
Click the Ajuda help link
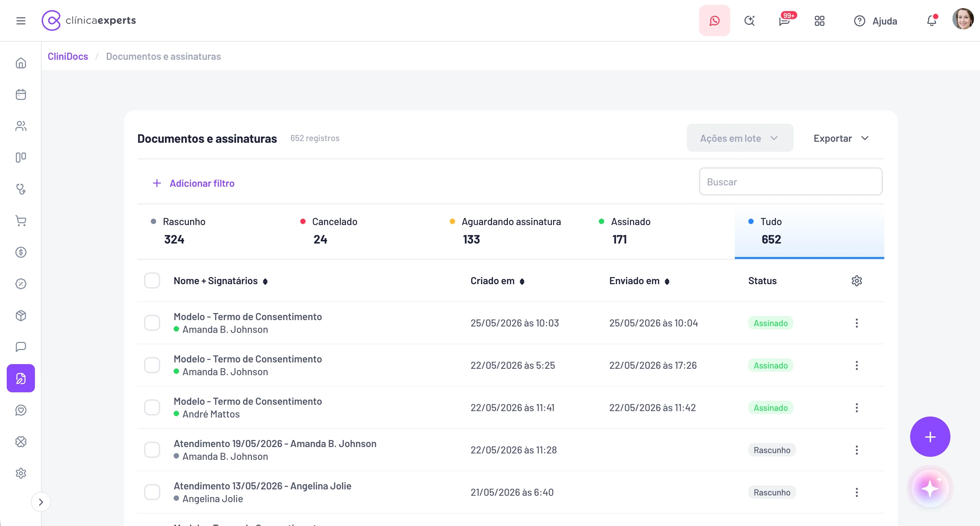point(875,21)
